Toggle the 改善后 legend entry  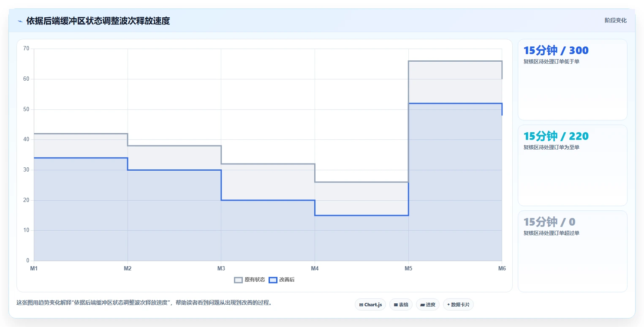click(x=282, y=280)
